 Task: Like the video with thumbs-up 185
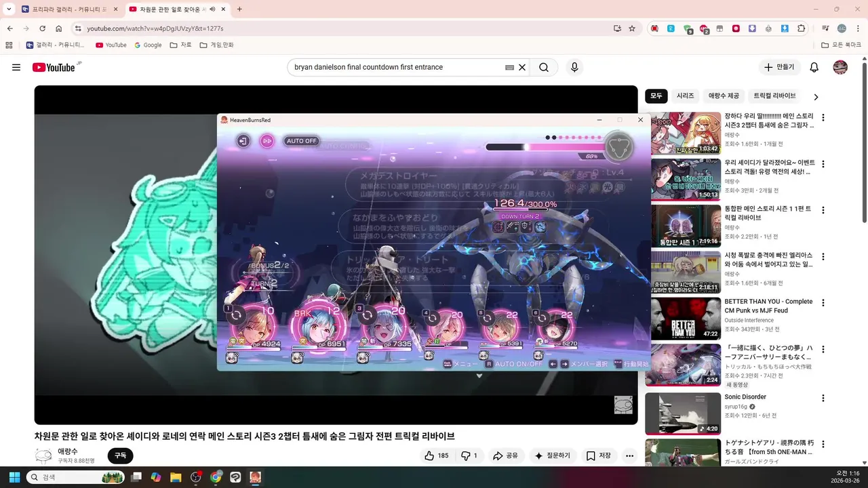coord(436,455)
